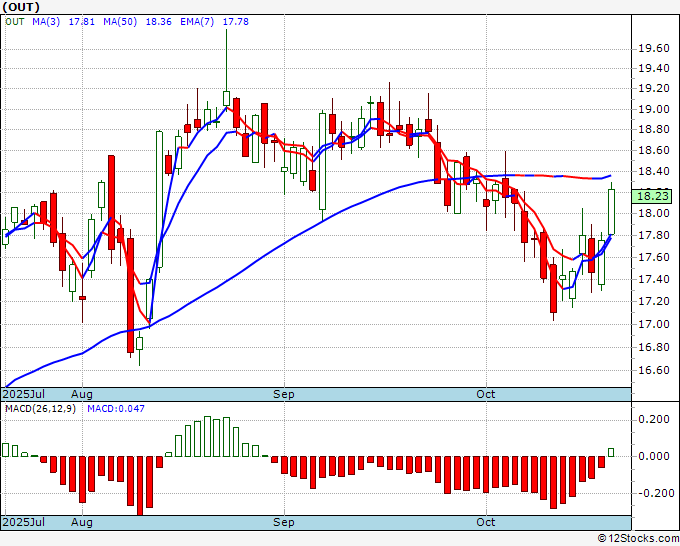Click Aug on the MACD date axis

click(x=82, y=522)
